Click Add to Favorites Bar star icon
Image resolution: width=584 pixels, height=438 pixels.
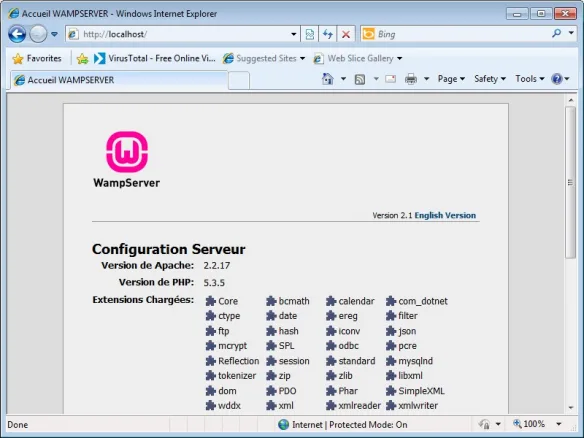point(82,58)
